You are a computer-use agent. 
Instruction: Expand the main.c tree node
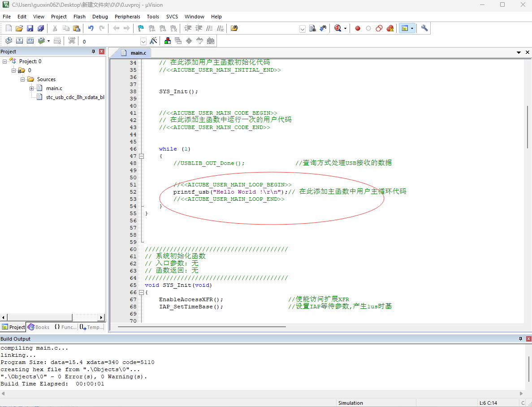point(31,88)
